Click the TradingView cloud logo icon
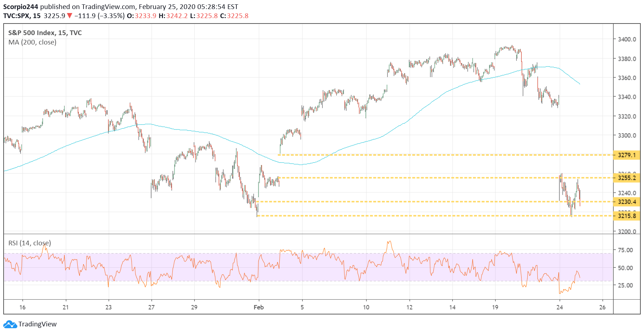The image size is (644, 334). [x=10, y=324]
